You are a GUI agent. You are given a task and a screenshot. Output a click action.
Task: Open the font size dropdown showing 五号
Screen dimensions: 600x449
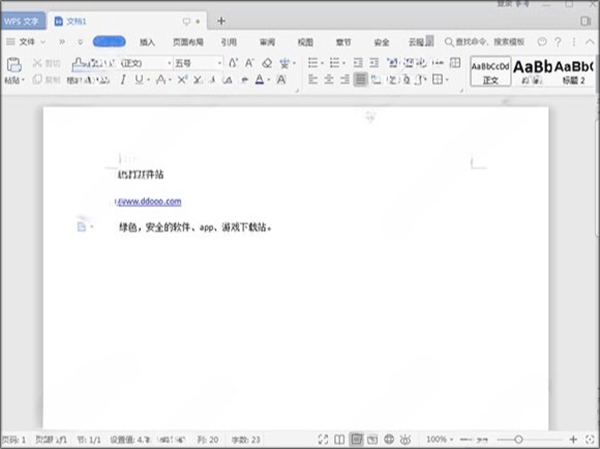click(x=196, y=63)
